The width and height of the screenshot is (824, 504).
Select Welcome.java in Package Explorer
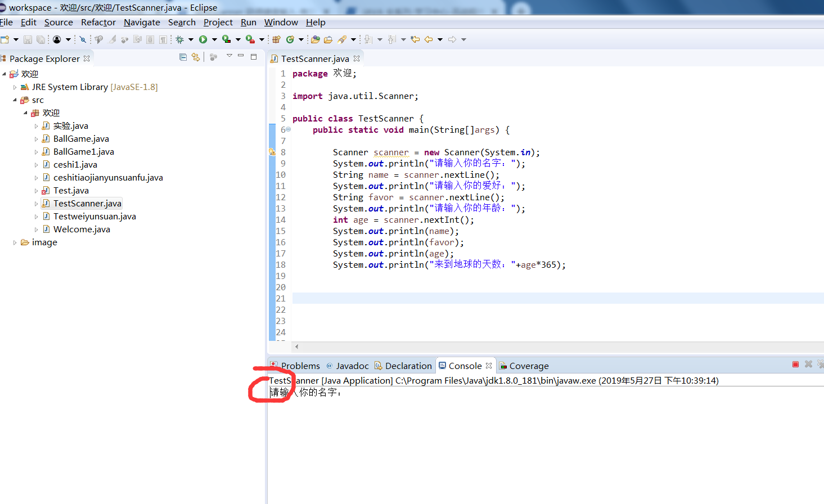[x=82, y=229]
